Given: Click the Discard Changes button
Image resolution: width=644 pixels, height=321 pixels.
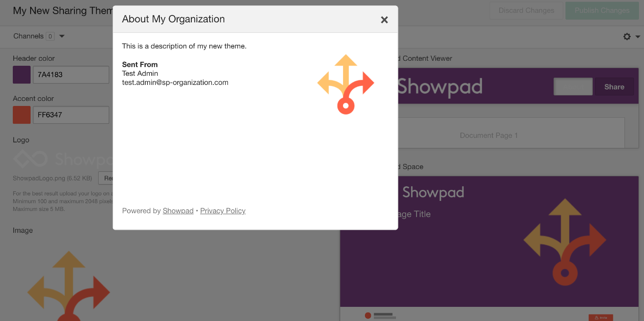Looking at the screenshot, I should click(526, 11).
